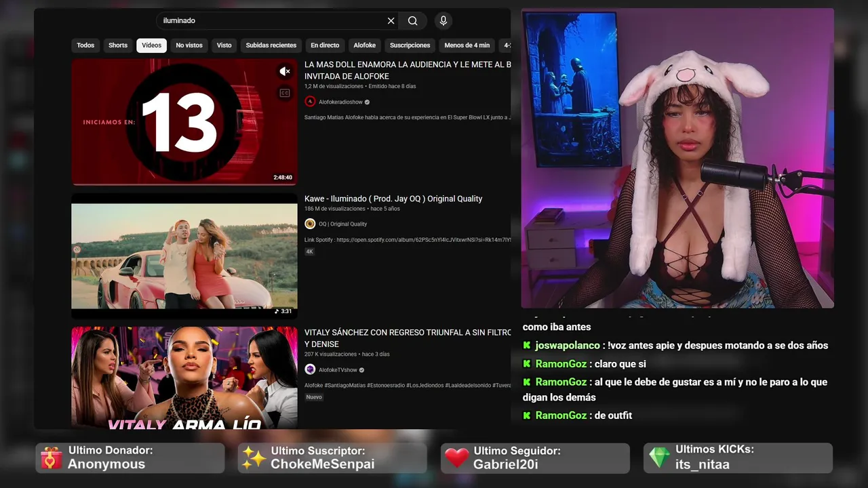Click RamonGoz in 'de outfit' message
This screenshot has width=868, height=488.
click(x=561, y=415)
